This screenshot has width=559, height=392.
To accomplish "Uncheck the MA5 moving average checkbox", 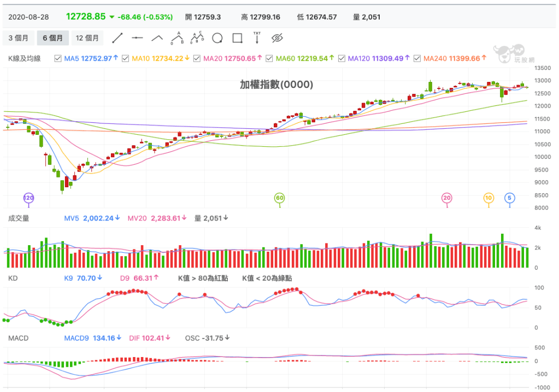I will pos(58,58).
